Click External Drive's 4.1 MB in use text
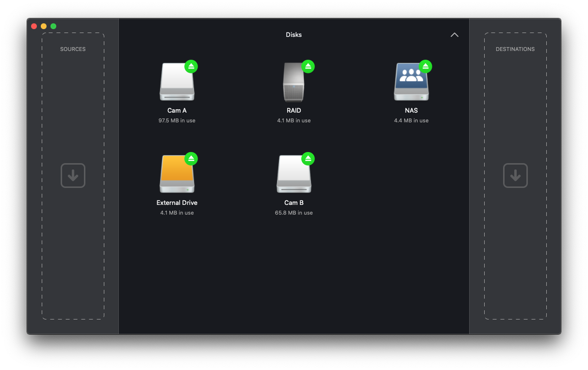 [177, 213]
